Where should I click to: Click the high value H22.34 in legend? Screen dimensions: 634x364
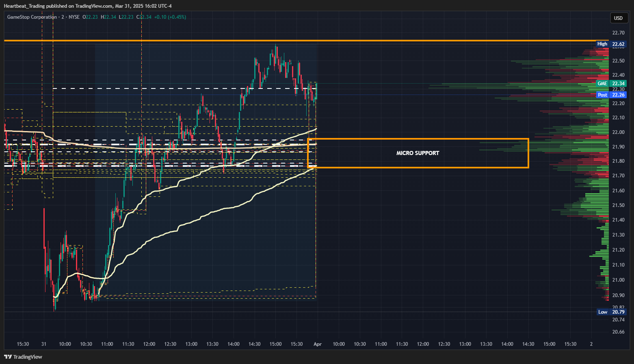pyautogui.click(x=108, y=17)
